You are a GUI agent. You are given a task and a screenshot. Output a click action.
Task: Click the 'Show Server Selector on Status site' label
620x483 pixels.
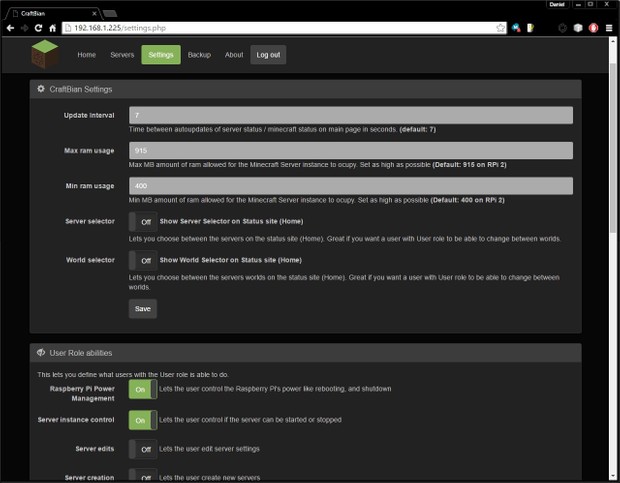click(x=231, y=221)
